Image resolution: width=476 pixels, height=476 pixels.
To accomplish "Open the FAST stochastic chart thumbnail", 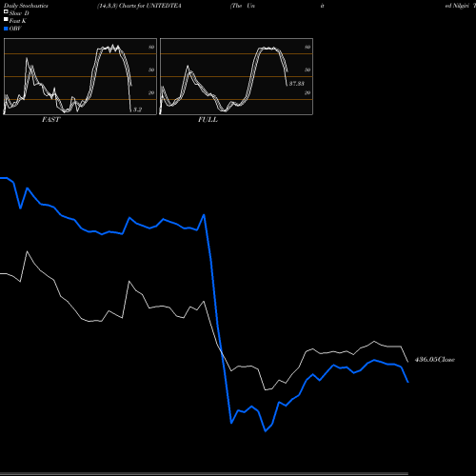I will 80,76.
